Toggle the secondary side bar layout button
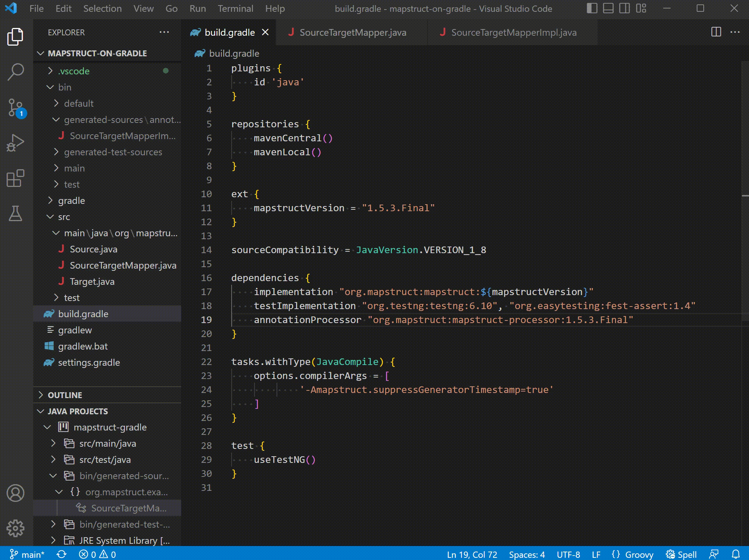Viewport: 749px width, 560px height. [x=625, y=8]
